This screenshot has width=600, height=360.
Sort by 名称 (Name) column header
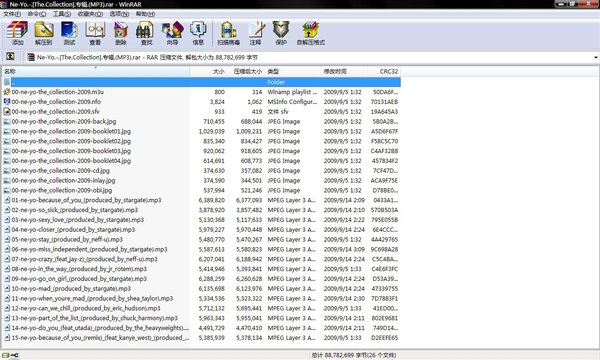coord(96,72)
